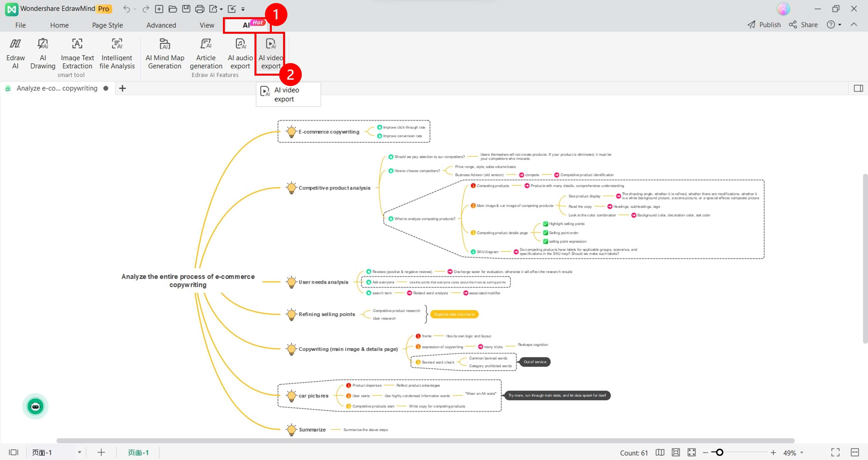The width and height of the screenshot is (868, 460).
Task: Open the Advanced ribbon tab
Action: (x=161, y=25)
